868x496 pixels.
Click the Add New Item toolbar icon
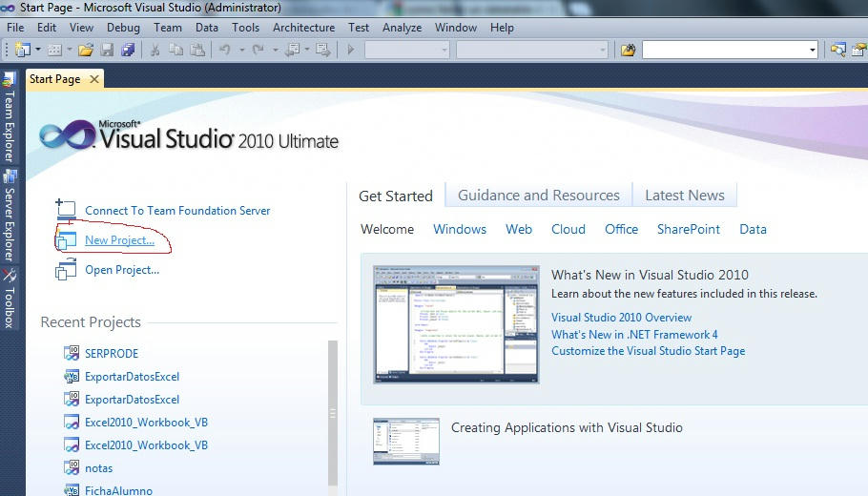[54, 51]
